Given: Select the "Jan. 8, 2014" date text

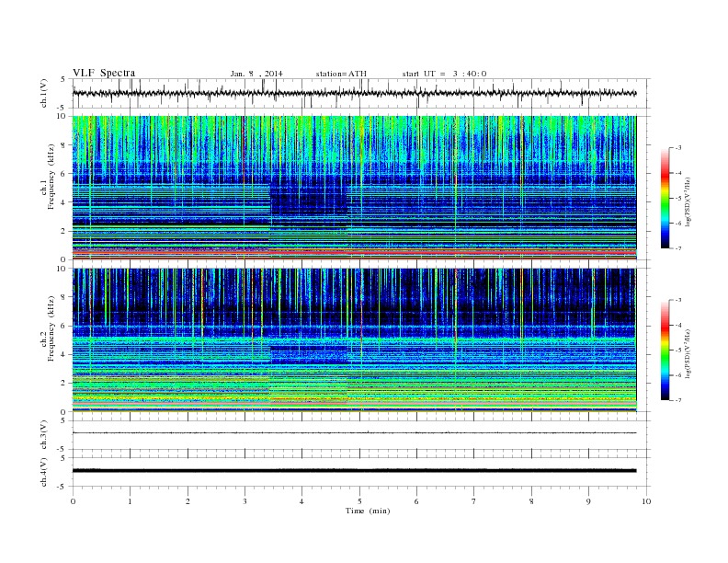Looking at the screenshot, I should (256, 74).
